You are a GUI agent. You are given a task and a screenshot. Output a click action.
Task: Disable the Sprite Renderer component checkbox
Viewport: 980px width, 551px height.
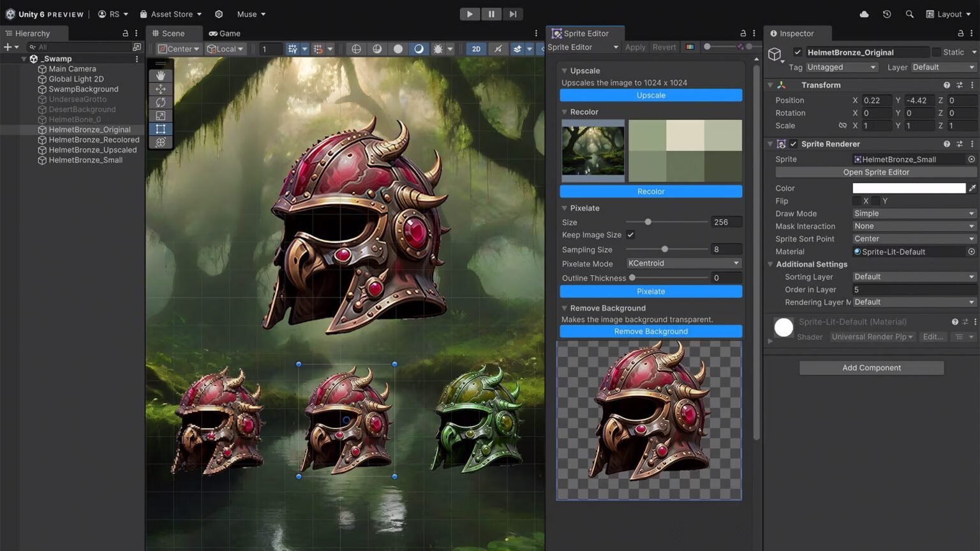[x=793, y=144]
